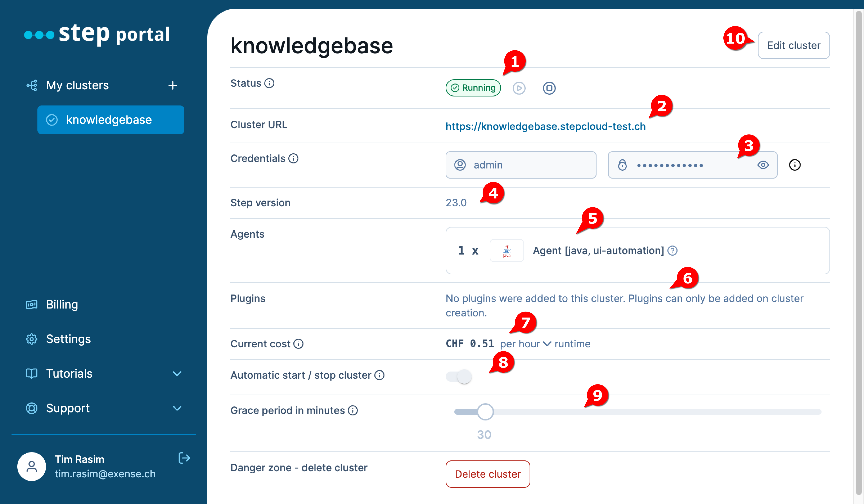
Task: Click the Edit cluster button
Action: [x=794, y=45]
